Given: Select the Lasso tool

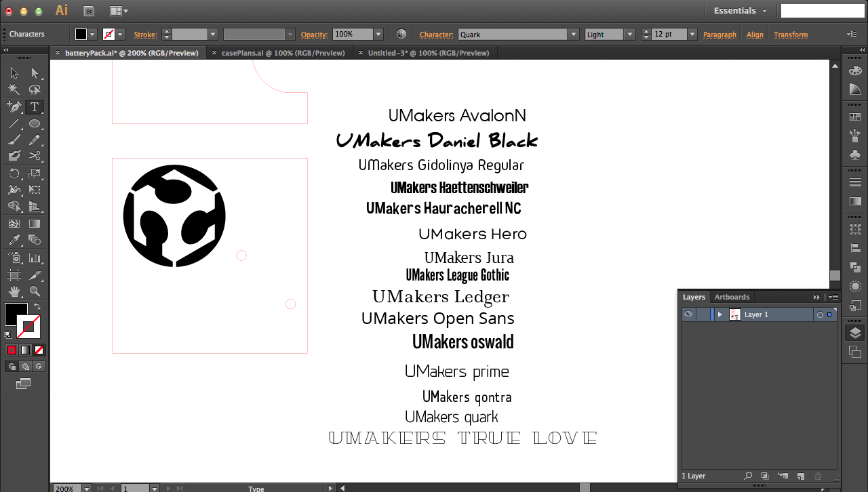Looking at the screenshot, I should click(x=35, y=89).
